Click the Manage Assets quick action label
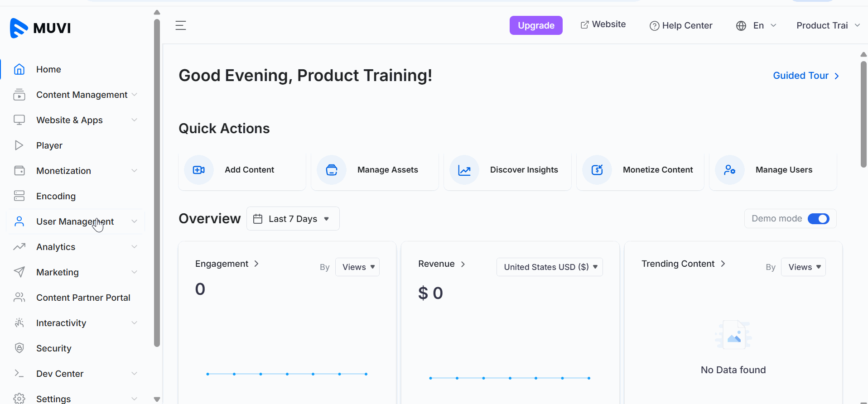Image resolution: width=868 pixels, height=404 pixels. [x=388, y=170]
